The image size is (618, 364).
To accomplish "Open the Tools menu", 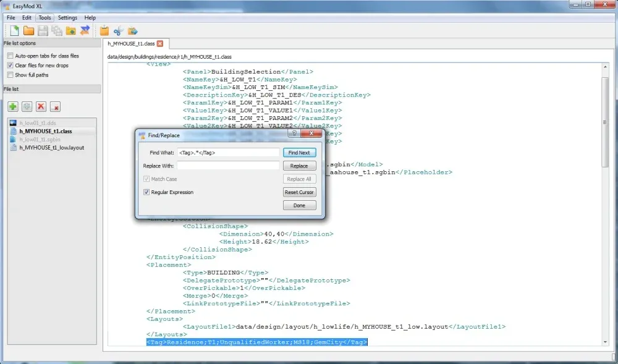I will (x=45, y=18).
